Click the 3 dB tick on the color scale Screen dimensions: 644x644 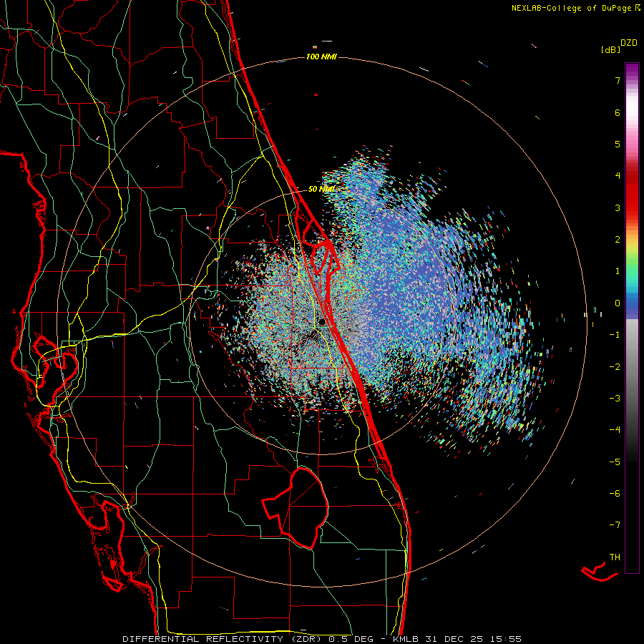click(618, 208)
